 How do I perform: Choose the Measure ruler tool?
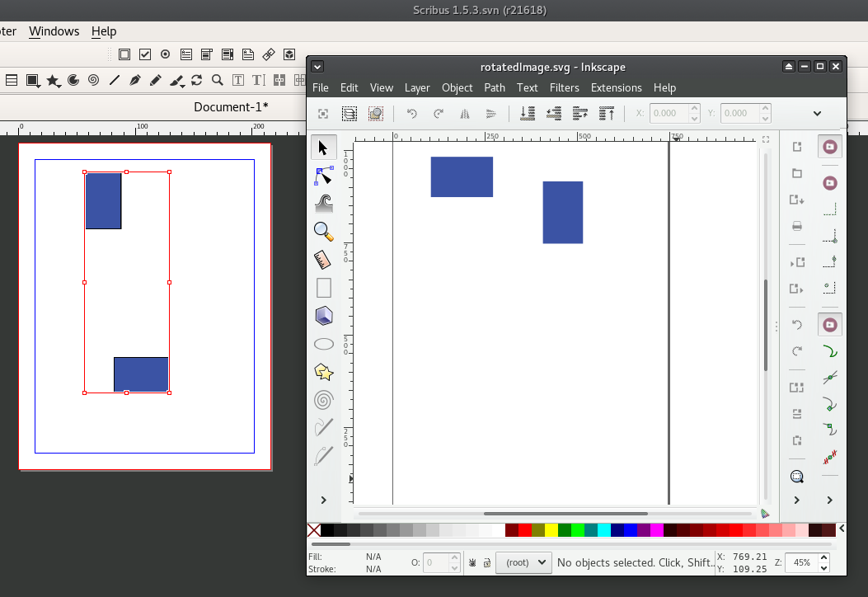(324, 260)
